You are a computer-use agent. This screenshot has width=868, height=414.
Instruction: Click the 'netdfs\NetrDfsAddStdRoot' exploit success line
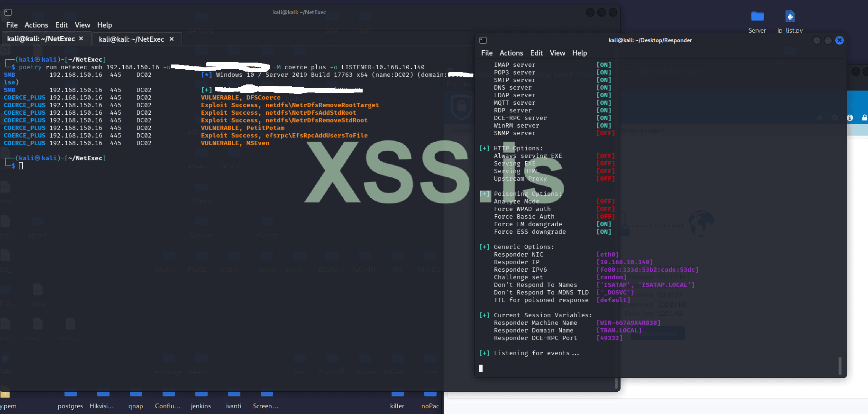(x=279, y=113)
